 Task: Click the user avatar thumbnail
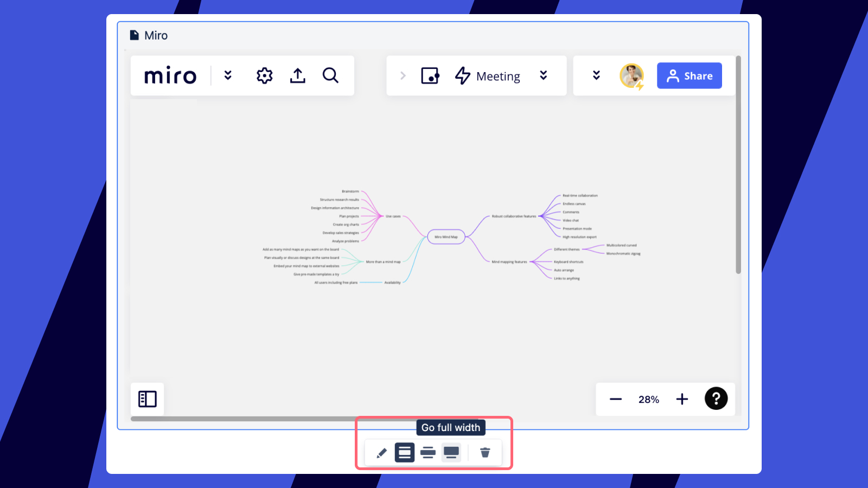tap(631, 75)
